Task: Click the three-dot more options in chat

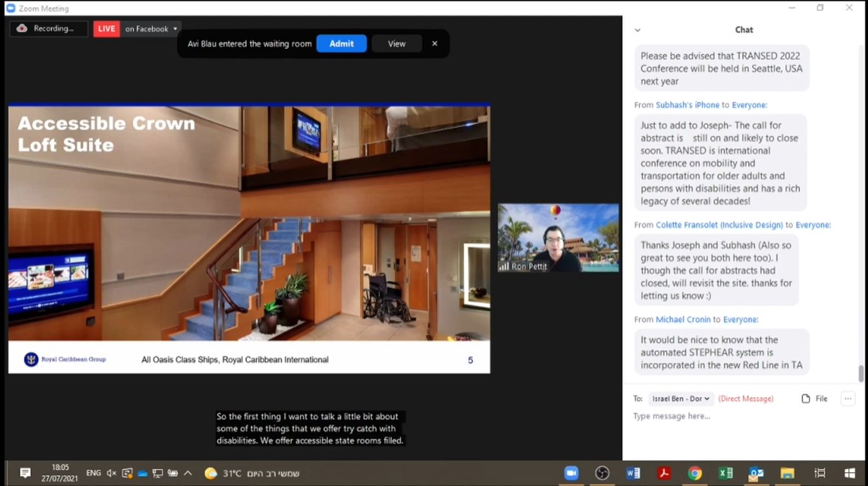Action: (848, 398)
